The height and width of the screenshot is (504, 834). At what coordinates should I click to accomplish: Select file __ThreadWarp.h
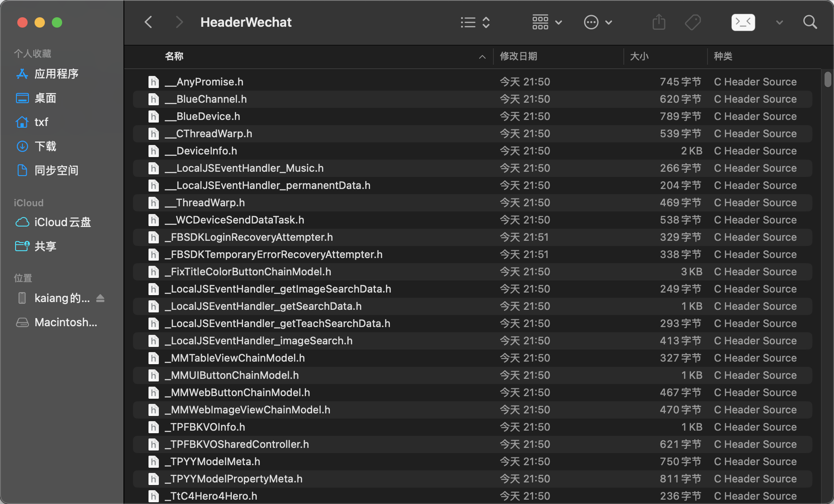coord(472,202)
